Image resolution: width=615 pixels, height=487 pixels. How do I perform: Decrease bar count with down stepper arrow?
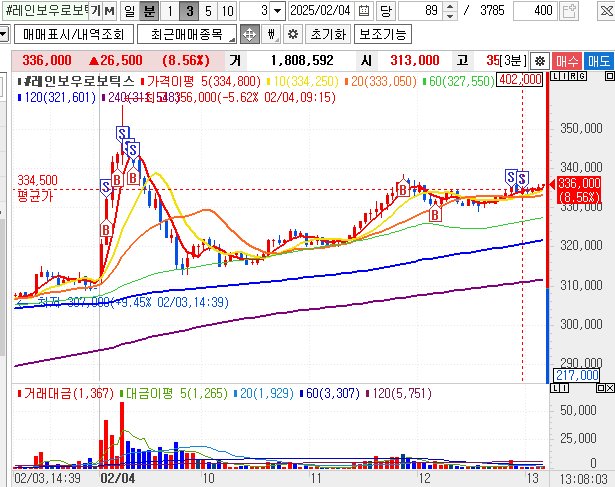[x=450, y=15]
